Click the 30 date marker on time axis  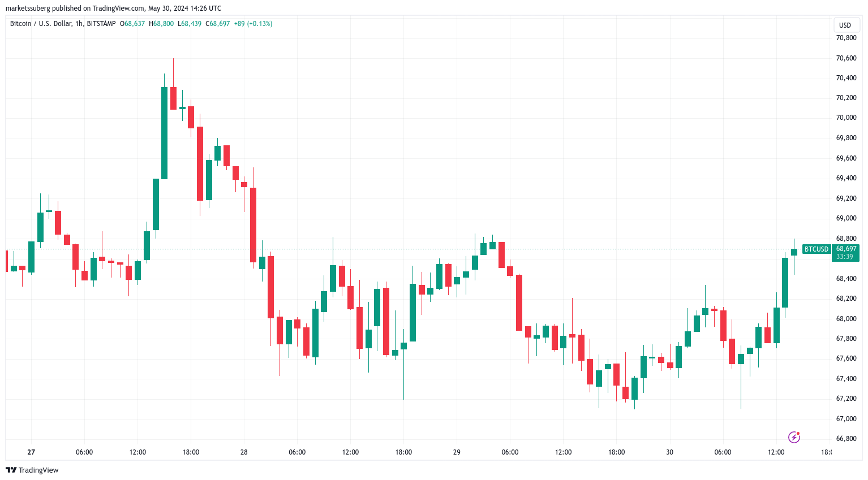(x=669, y=452)
